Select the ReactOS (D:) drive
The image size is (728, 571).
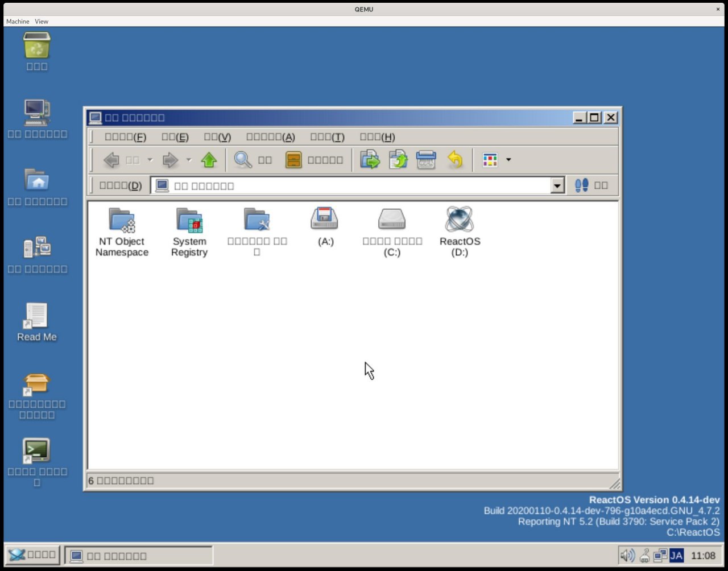point(460,233)
